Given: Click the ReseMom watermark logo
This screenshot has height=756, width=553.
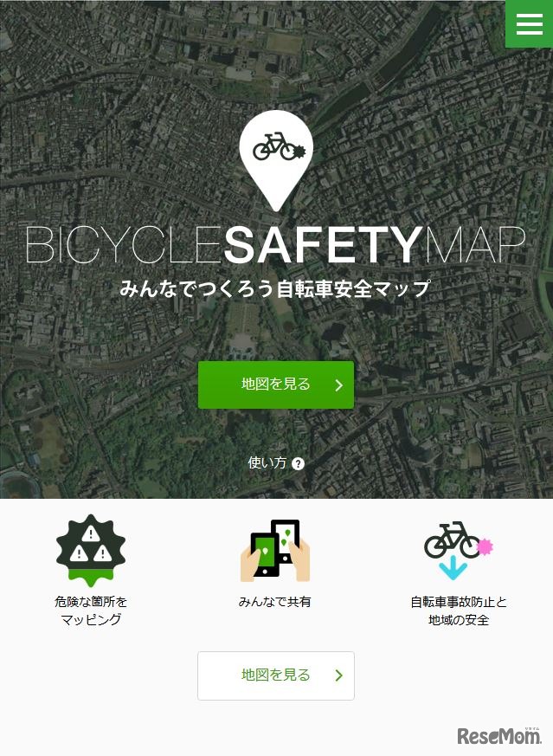Looking at the screenshot, I should click(x=499, y=735).
